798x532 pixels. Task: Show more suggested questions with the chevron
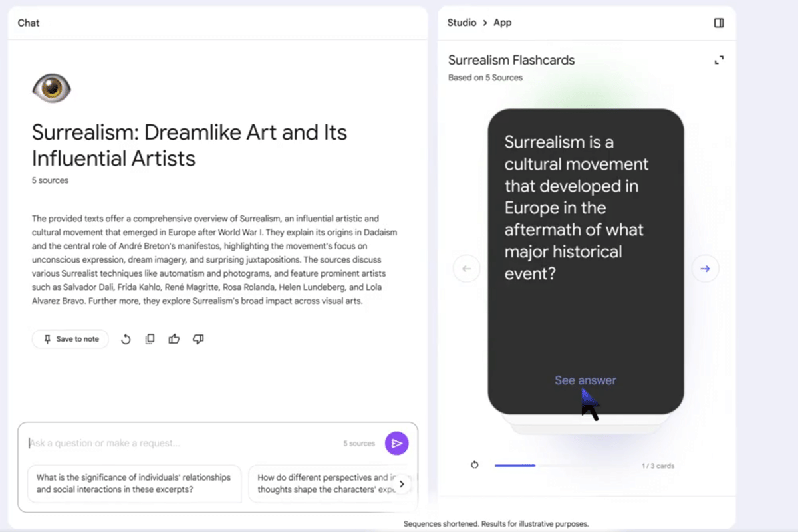[402, 484]
